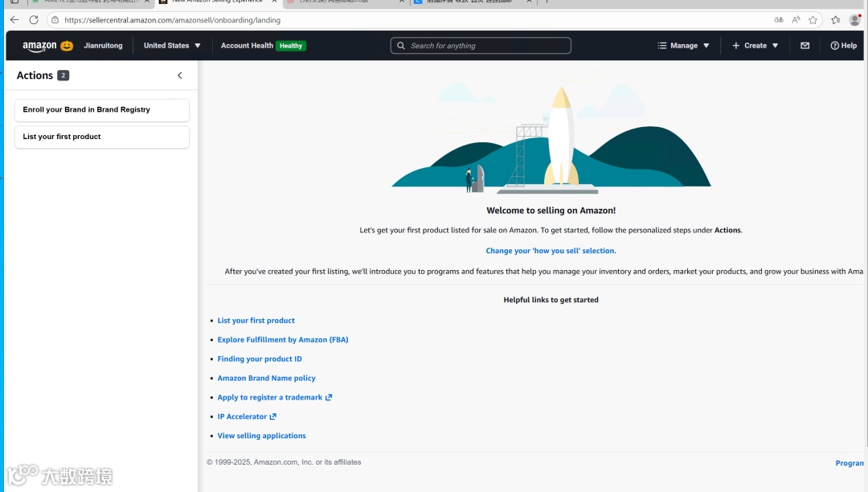Image resolution: width=868 pixels, height=492 pixels.
Task: Close the New Amazon Selling Experience tab
Action: (x=274, y=2)
